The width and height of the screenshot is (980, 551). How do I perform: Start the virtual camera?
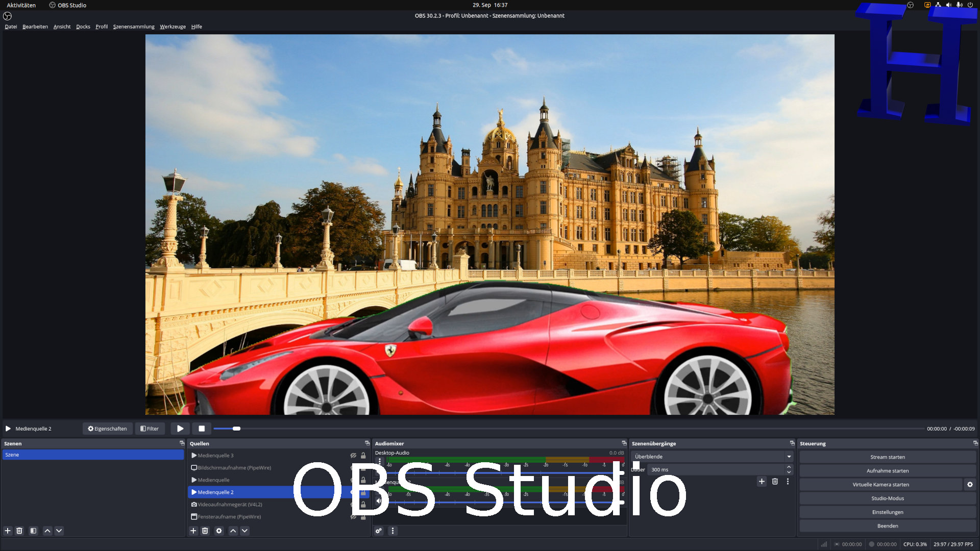(x=880, y=485)
